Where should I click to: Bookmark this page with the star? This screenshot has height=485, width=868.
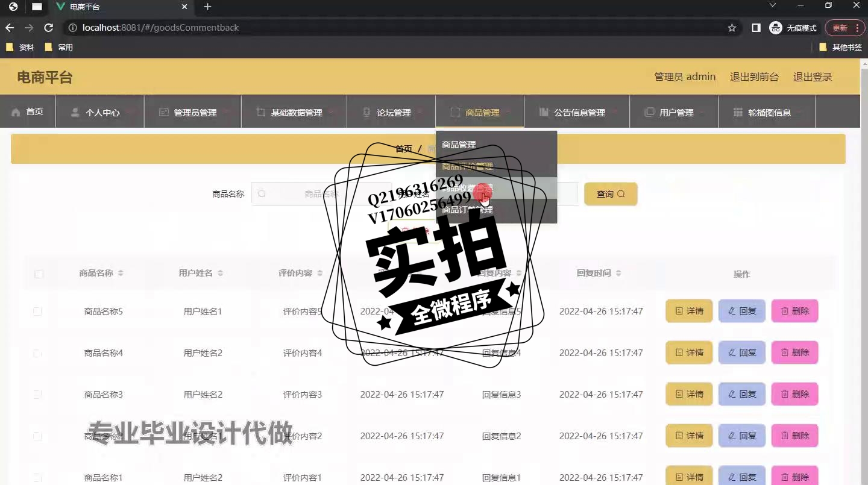tap(732, 28)
